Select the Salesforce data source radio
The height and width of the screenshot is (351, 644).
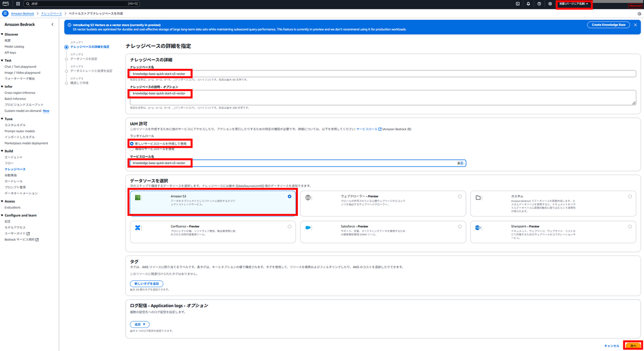[459, 226]
